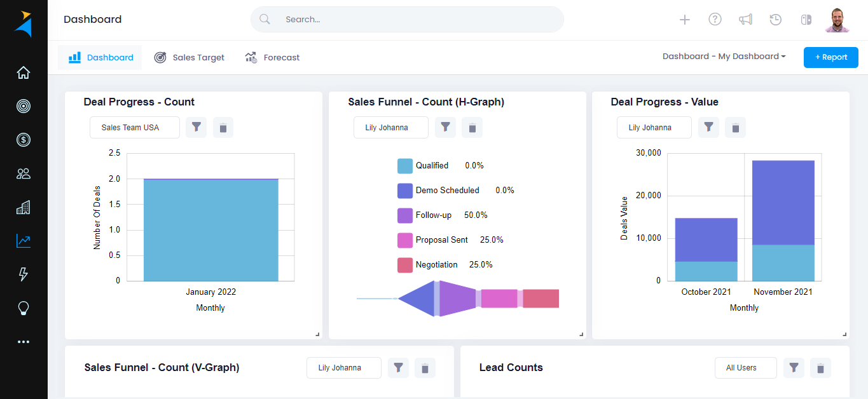Image resolution: width=868 pixels, height=399 pixels.
Task: Open quick add with the plus icon
Action: point(684,20)
